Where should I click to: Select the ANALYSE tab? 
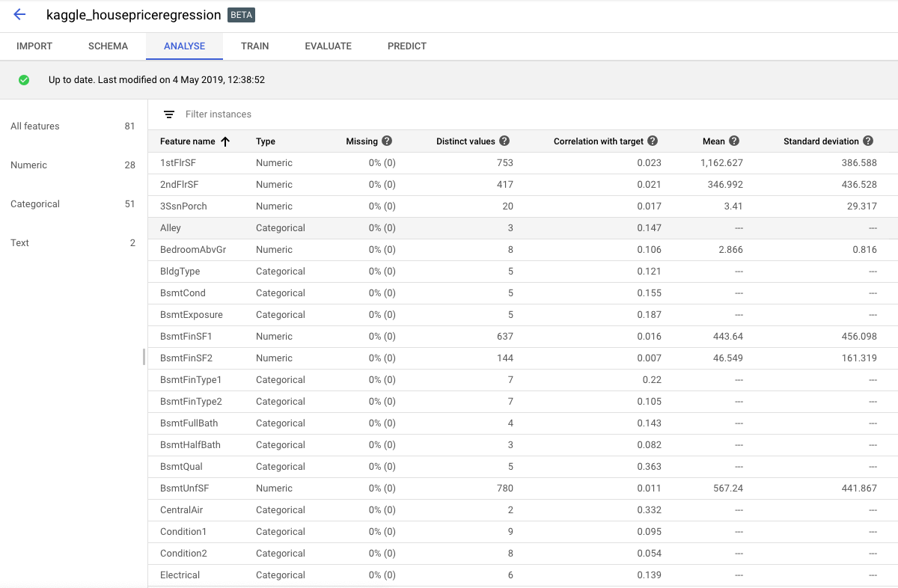(184, 46)
